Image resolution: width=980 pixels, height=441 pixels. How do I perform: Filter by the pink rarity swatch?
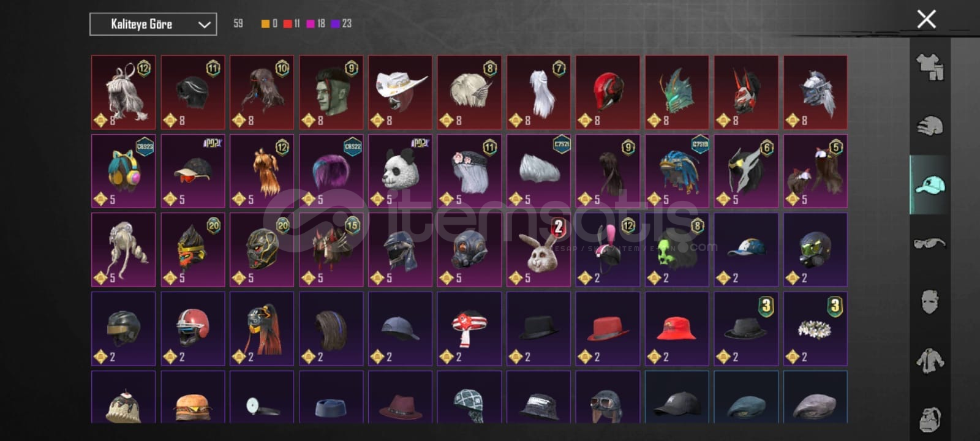click(x=311, y=24)
